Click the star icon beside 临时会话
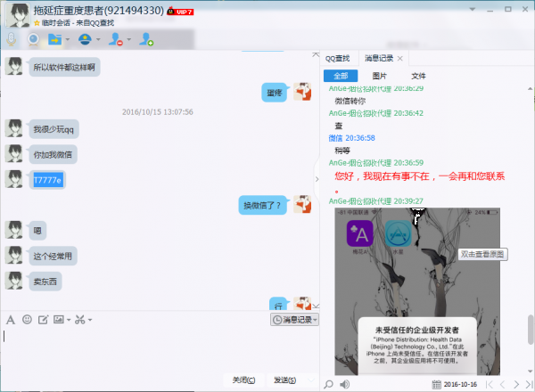 [37, 23]
